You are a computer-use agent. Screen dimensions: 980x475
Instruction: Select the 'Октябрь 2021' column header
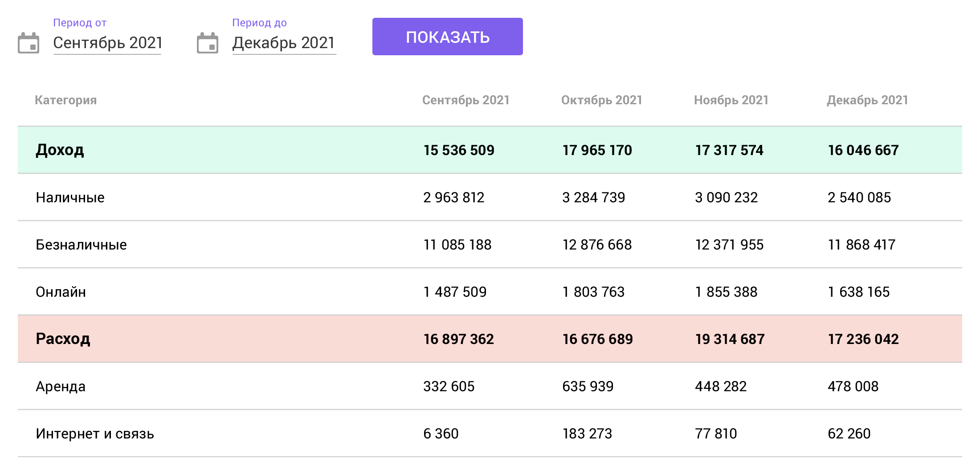coord(601,100)
